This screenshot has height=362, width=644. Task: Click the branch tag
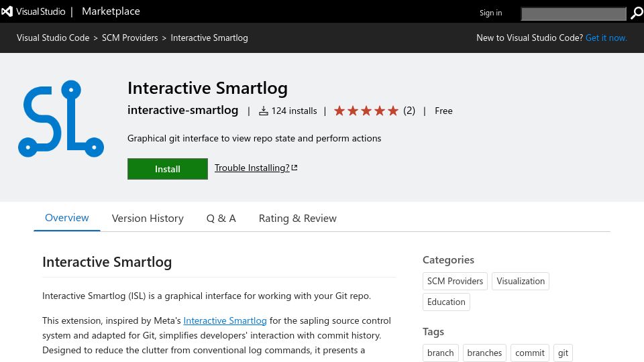[x=440, y=353]
